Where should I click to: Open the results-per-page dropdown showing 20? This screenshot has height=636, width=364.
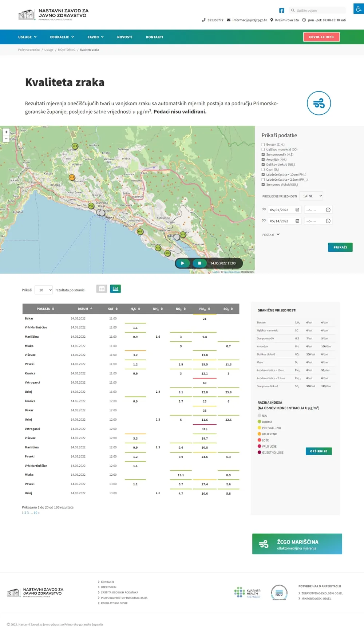point(44,290)
